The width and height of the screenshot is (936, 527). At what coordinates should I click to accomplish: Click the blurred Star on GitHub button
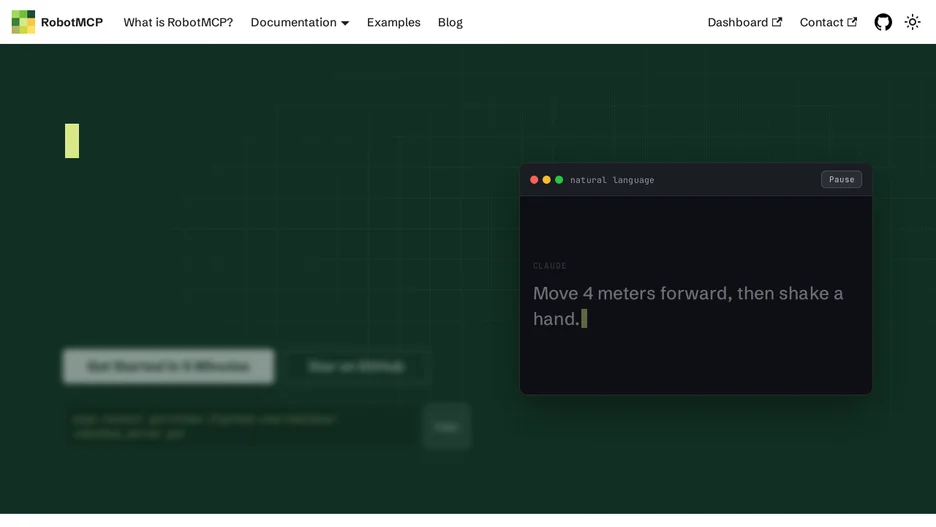click(x=356, y=366)
